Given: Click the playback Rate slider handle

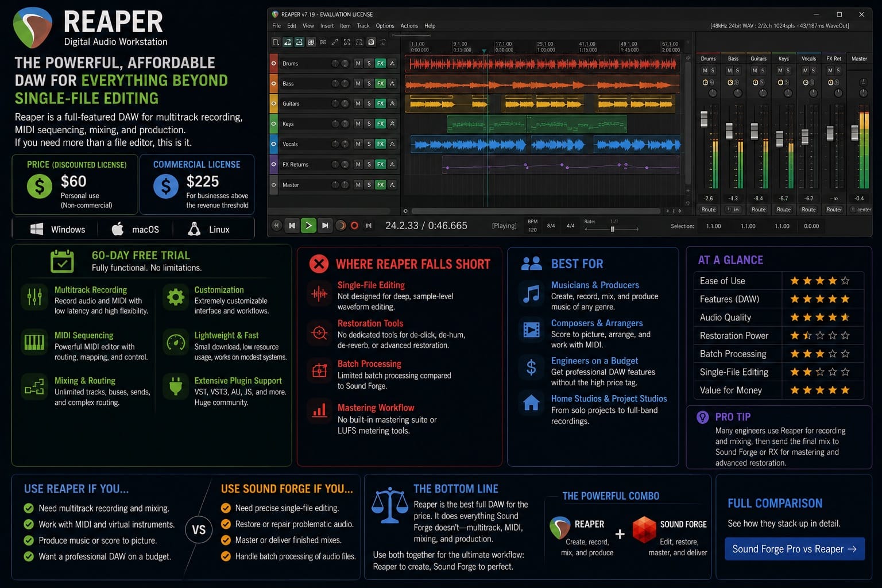Looking at the screenshot, I should [612, 229].
